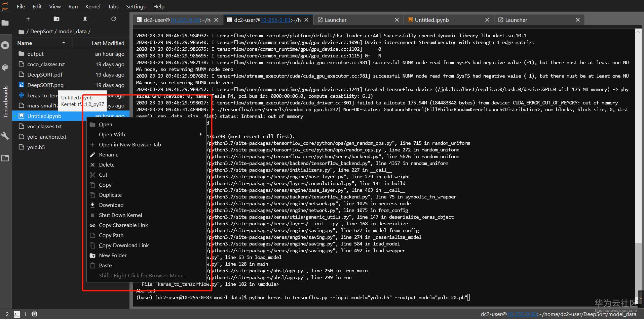
Task: Choose New Folder from the context menu
Action: click(146, 255)
